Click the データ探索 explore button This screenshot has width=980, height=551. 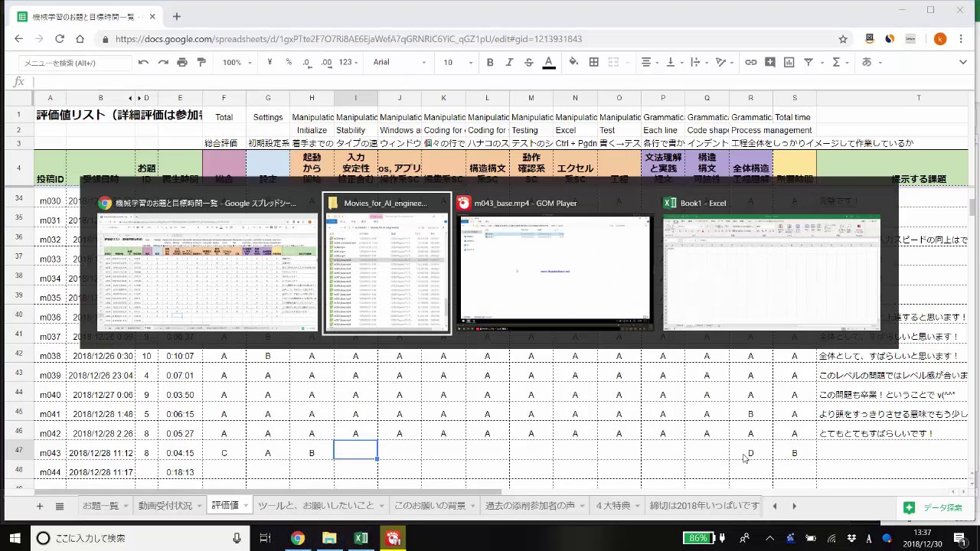coord(933,507)
